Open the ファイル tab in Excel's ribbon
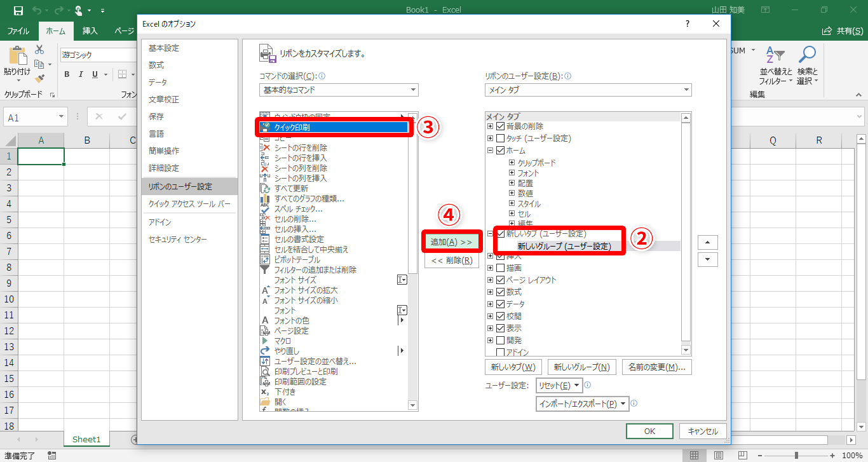Viewport: 868px width, 462px height. (18, 31)
